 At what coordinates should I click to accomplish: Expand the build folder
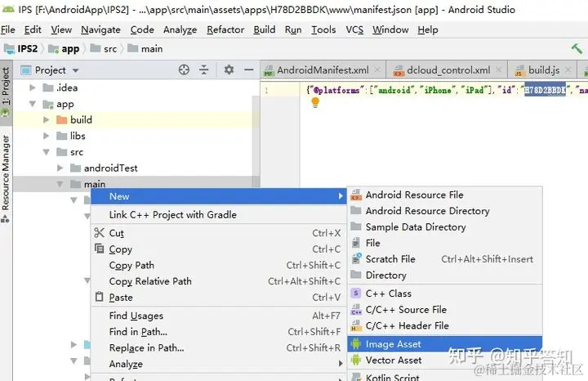click(x=46, y=119)
